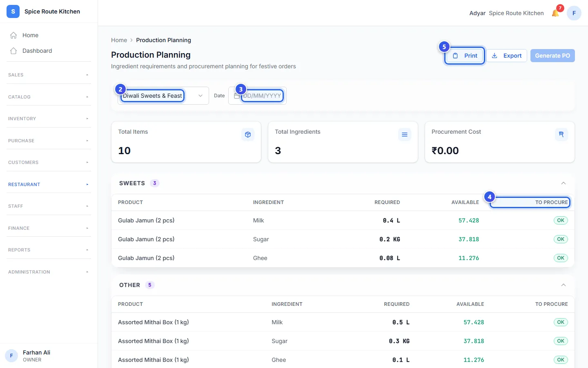
Task: Go to Home breadcrumb link
Action: (x=119, y=40)
